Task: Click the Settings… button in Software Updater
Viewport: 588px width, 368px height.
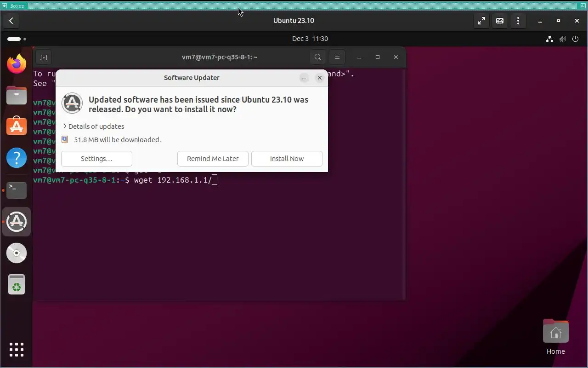Action: [96, 159]
